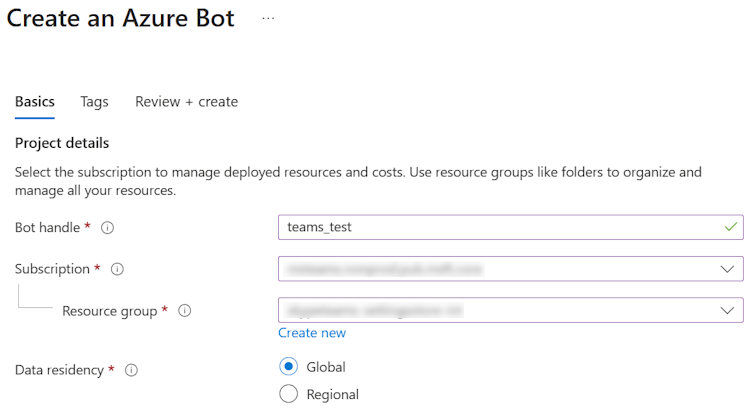The height and width of the screenshot is (409, 750).
Task: Click the "Global" label text
Action: (x=326, y=367)
